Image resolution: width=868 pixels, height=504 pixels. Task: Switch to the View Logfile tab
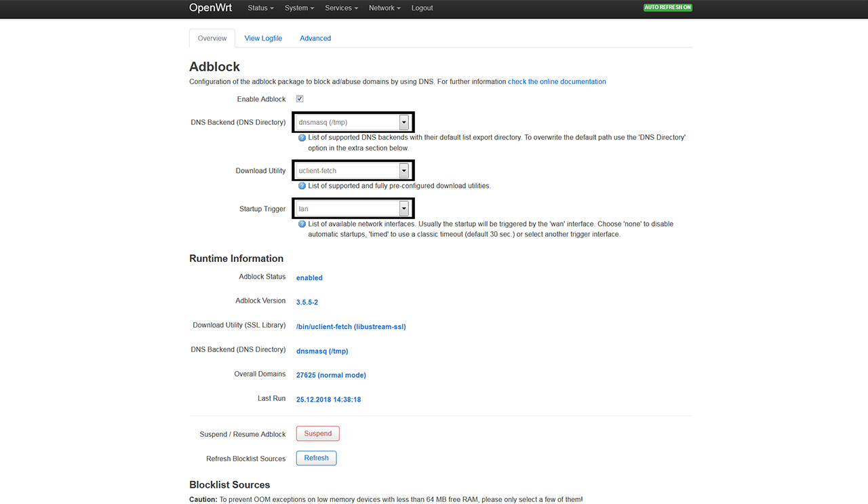click(x=263, y=38)
